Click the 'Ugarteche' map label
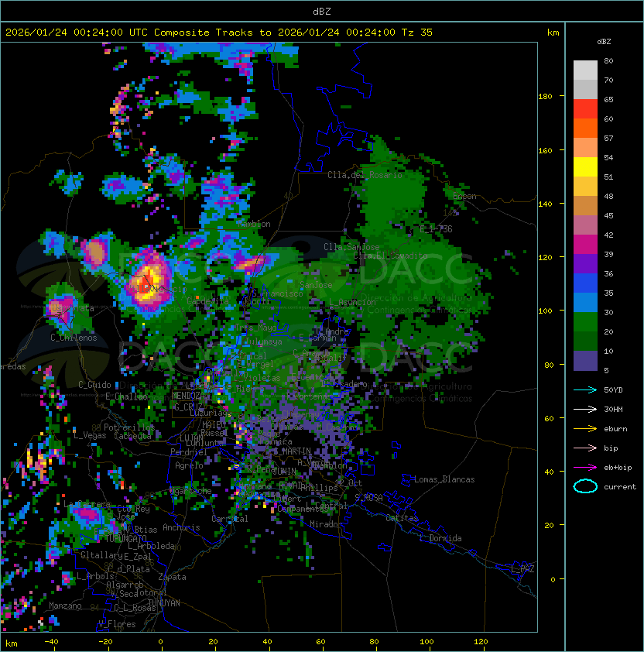The width and height of the screenshot is (644, 652). click(x=191, y=491)
